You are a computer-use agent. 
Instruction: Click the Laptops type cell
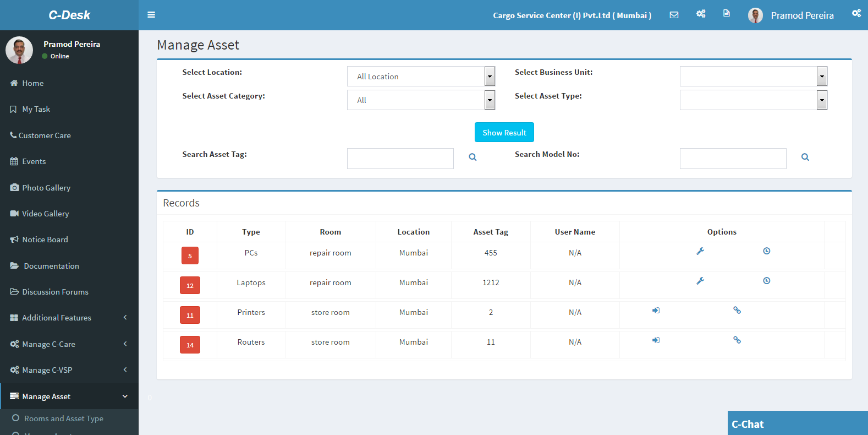click(251, 282)
